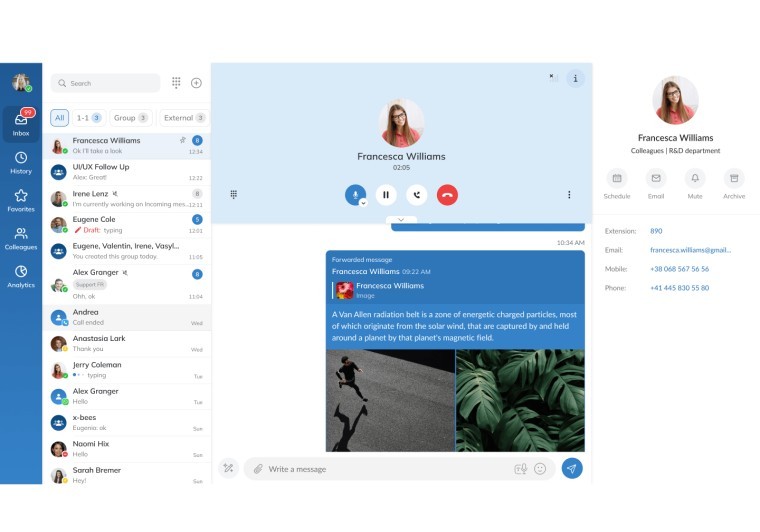This screenshot has height=532, width=760.
Task: Click phone number +41 445 830 55 80
Action: 680,288
